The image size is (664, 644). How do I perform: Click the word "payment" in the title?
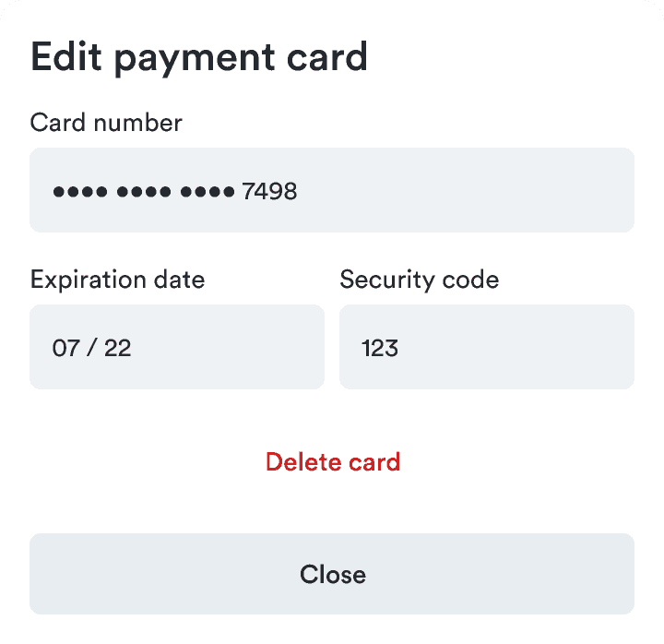tap(191, 59)
